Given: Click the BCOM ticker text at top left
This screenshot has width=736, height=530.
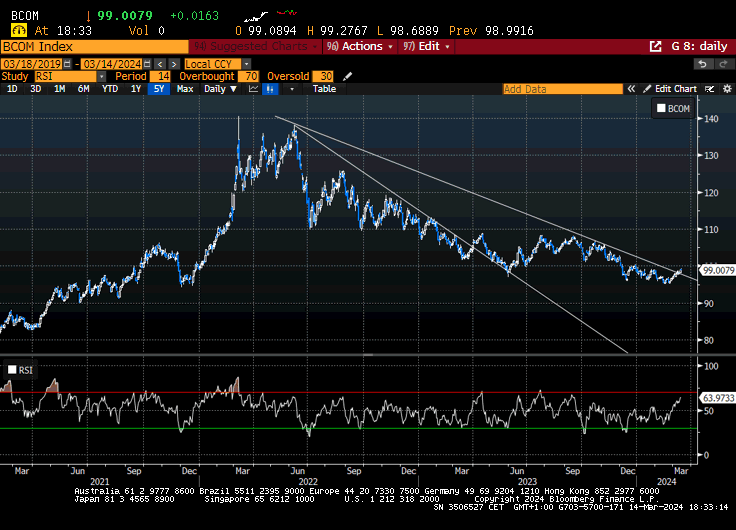Looking at the screenshot, I should coord(25,16).
